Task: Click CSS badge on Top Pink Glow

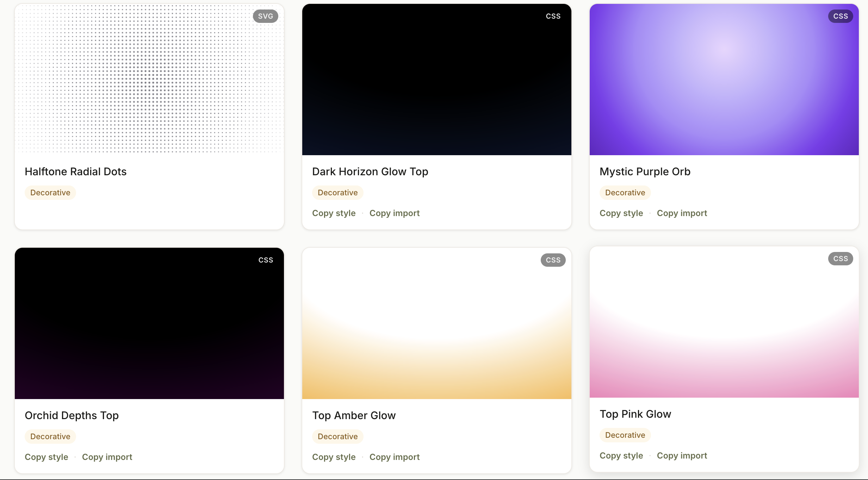Action: tap(840, 259)
